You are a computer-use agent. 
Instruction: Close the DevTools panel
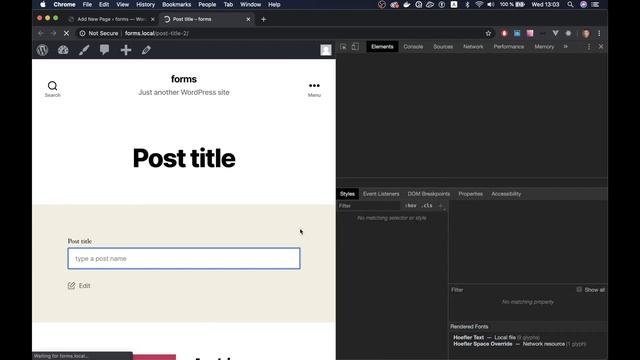coord(601,47)
